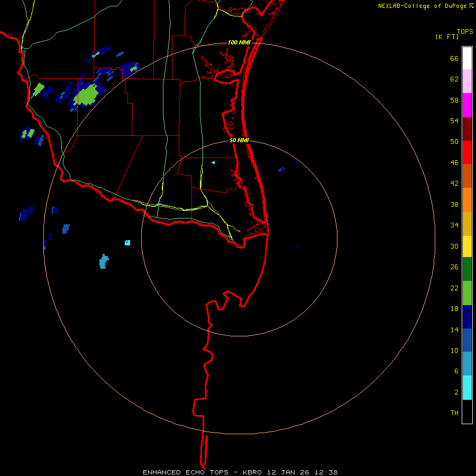This screenshot has height=476, width=476.
Task: Click the '100 NMI' range ring label
Action: pyautogui.click(x=239, y=42)
